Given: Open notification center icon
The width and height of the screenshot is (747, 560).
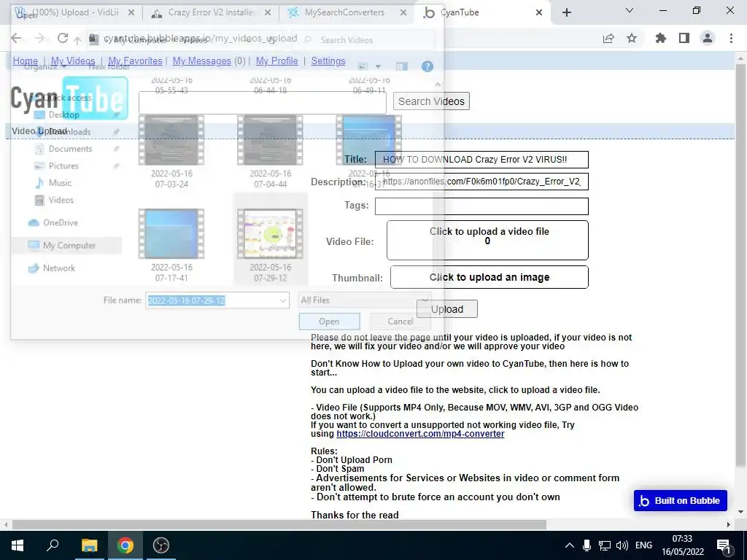Looking at the screenshot, I should [724, 545].
